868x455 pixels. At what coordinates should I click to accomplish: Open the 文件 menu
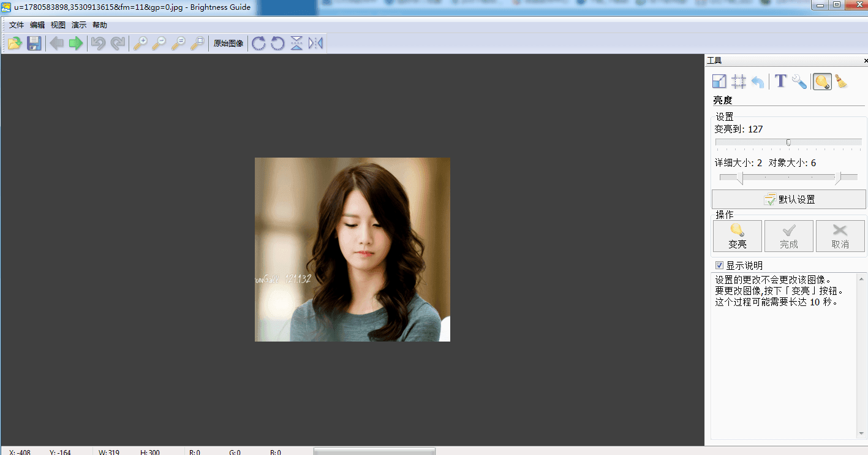tap(17, 25)
